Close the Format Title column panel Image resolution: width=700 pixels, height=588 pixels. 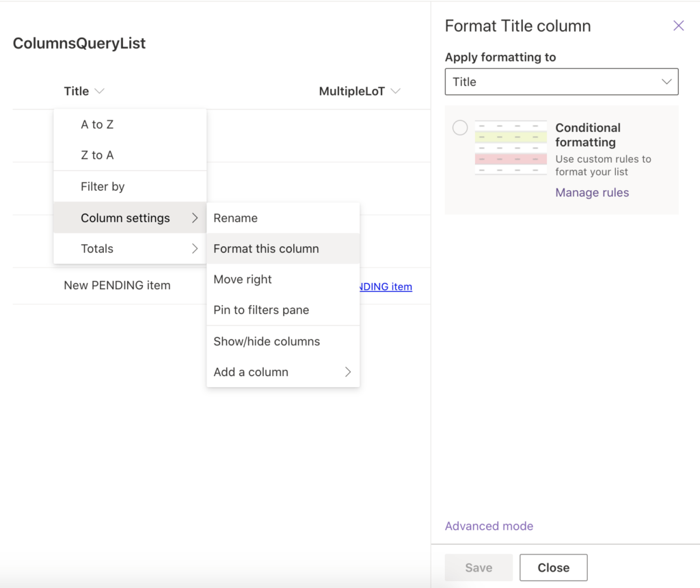(x=678, y=25)
